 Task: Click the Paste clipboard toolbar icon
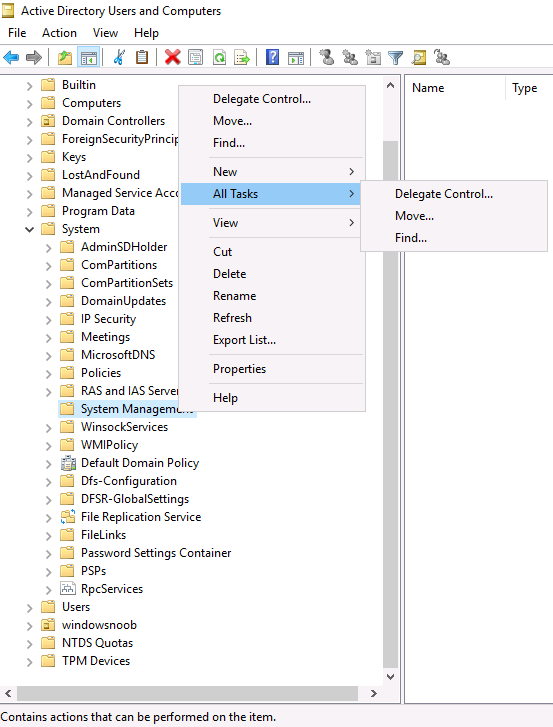click(x=142, y=57)
